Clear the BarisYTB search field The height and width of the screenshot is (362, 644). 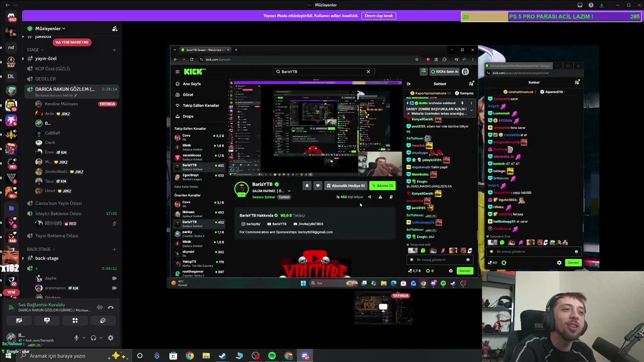(x=368, y=71)
